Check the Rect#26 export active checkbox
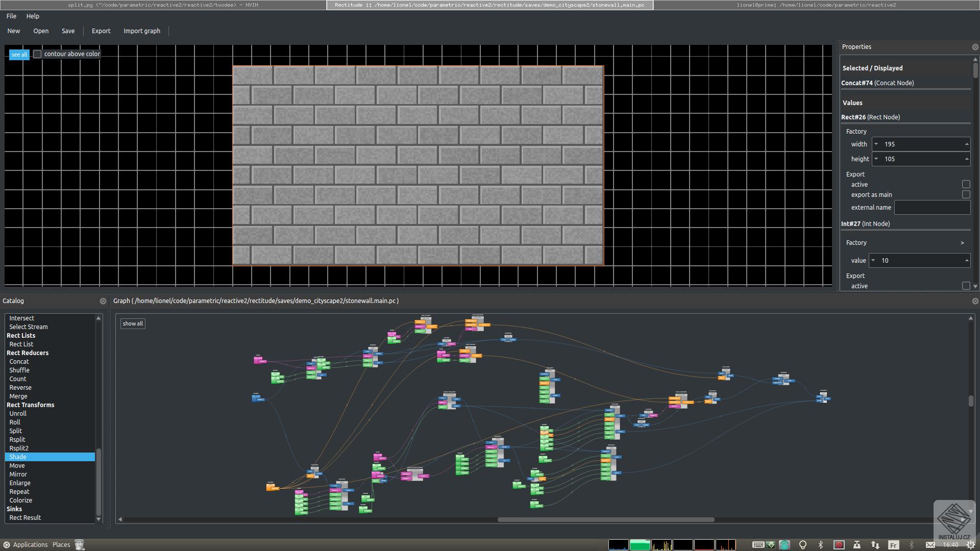Image resolution: width=980 pixels, height=551 pixels. pyautogui.click(x=966, y=184)
